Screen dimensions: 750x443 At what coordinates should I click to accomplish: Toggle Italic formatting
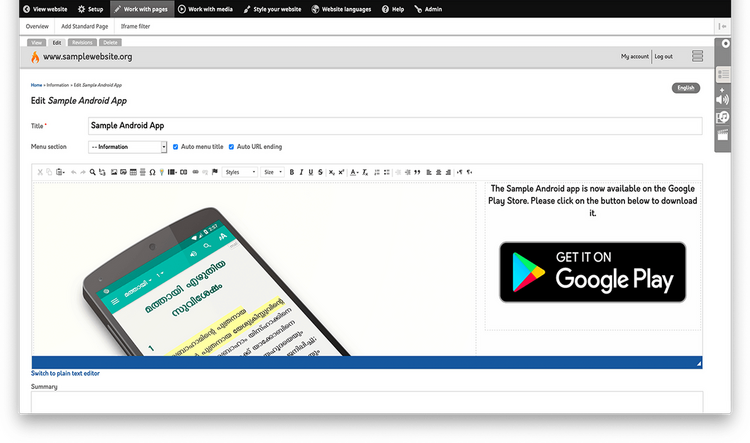point(301,172)
